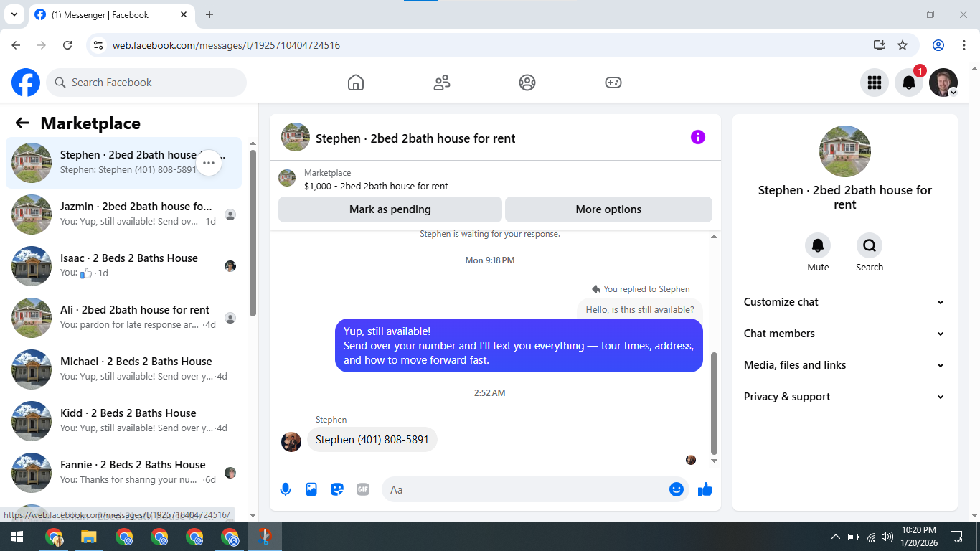This screenshot has width=980, height=551.
Task: Open the notifications bell with badge
Action: coord(909,83)
